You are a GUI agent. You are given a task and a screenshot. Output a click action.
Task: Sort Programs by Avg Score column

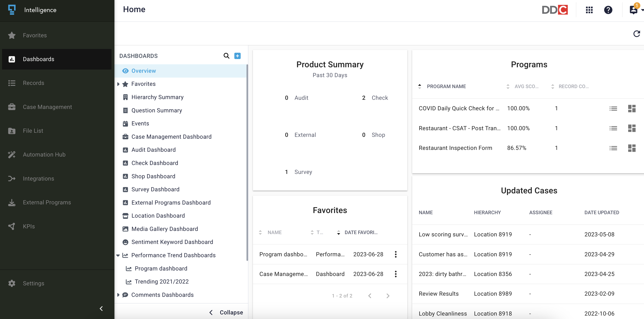526,87
